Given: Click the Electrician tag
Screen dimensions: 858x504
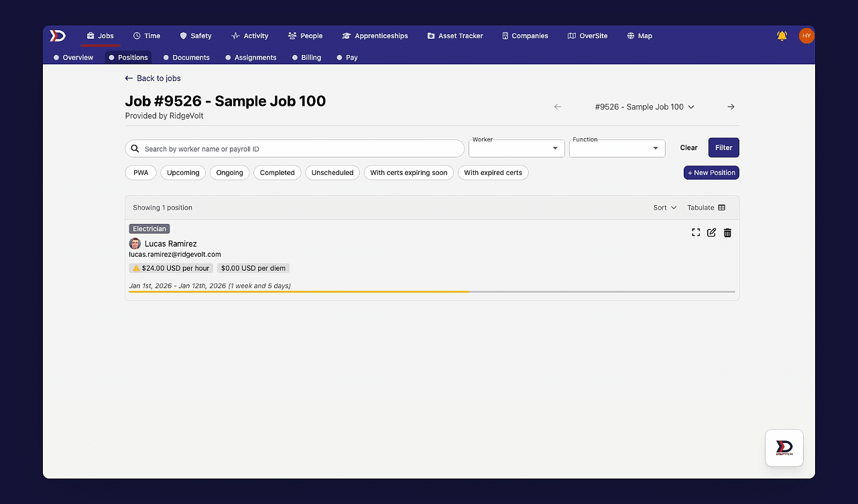Looking at the screenshot, I should (x=149, y=229).
